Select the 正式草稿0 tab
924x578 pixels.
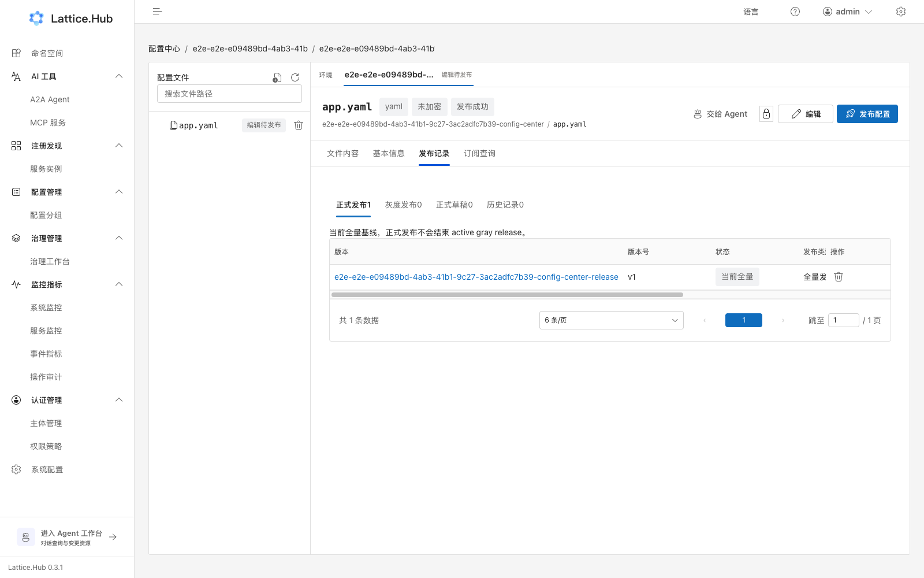pyautogui.click(x=454, y=205)
